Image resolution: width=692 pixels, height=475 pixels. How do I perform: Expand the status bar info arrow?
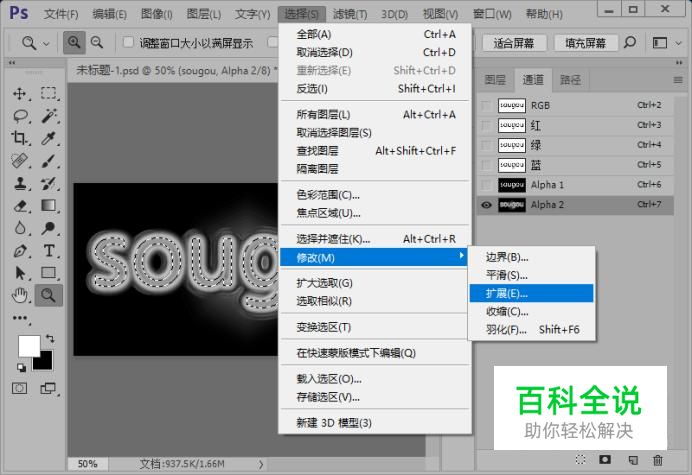click(261, 464)
